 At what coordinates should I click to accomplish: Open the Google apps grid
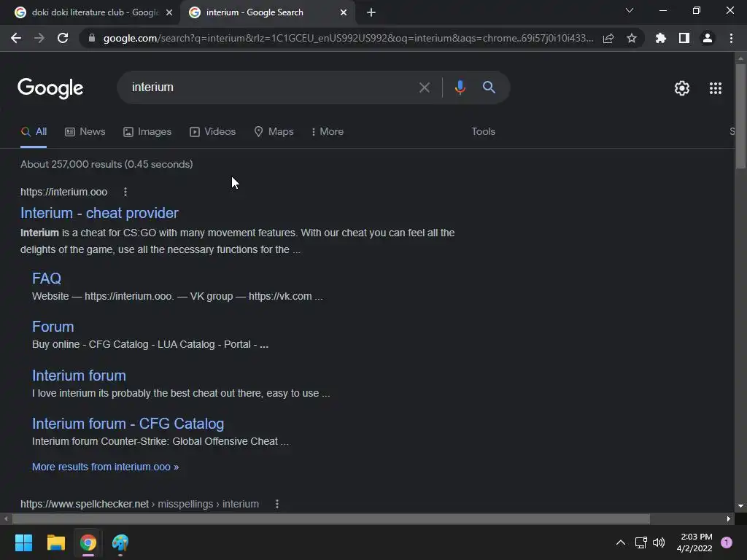pos(716,88)
